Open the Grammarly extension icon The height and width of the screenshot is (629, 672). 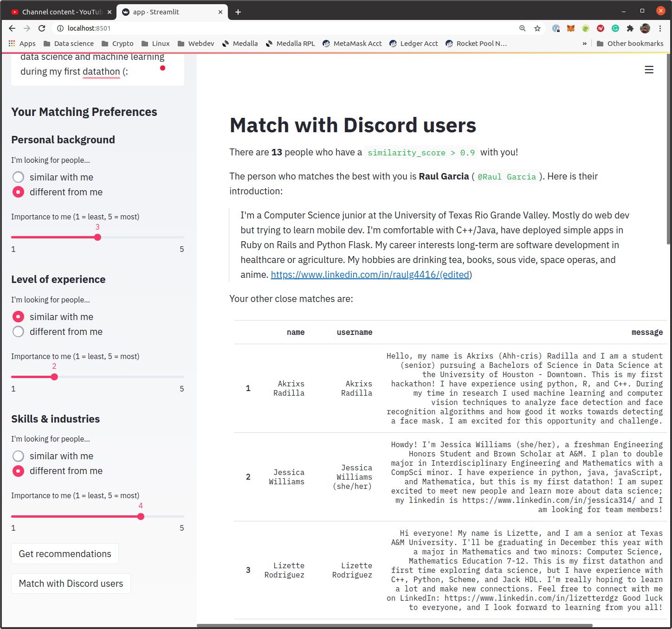[615, 28]
